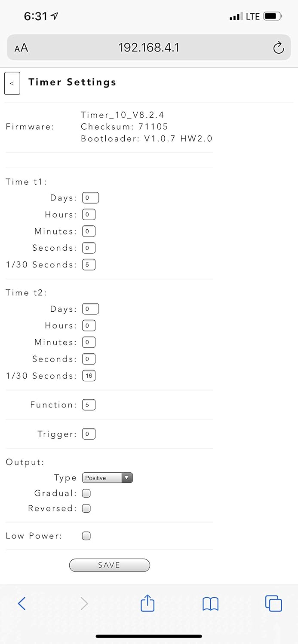The width and height of the screenshot is (298, 644).
Task: Enable the Gradual output checkbox
Action: 86,493
